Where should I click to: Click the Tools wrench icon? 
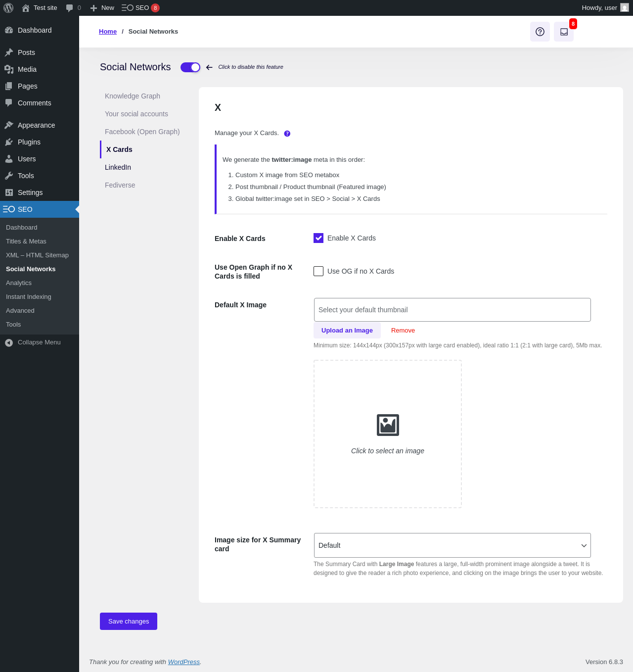[x=9, y=176]
